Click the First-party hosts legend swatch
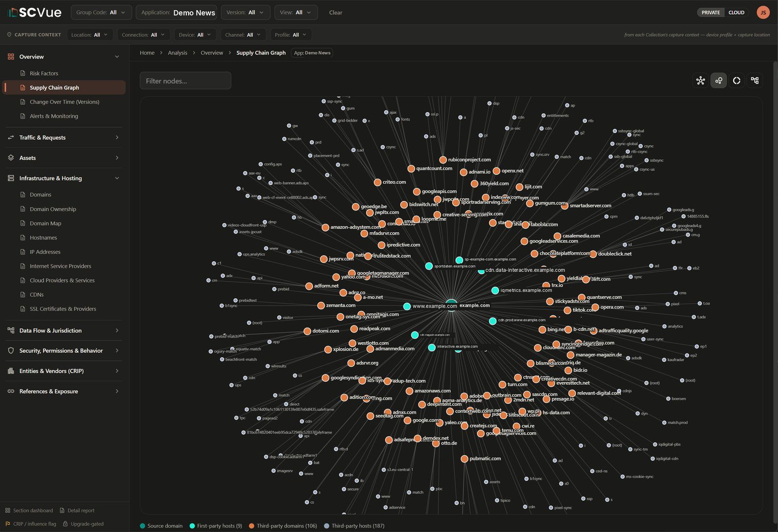 coord(192,526)
